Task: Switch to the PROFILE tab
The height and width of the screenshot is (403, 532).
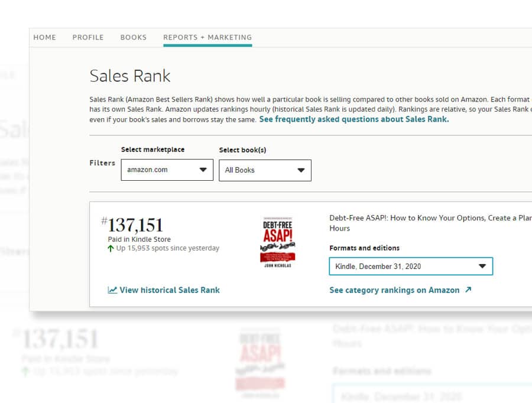Action: coord(88,37)
